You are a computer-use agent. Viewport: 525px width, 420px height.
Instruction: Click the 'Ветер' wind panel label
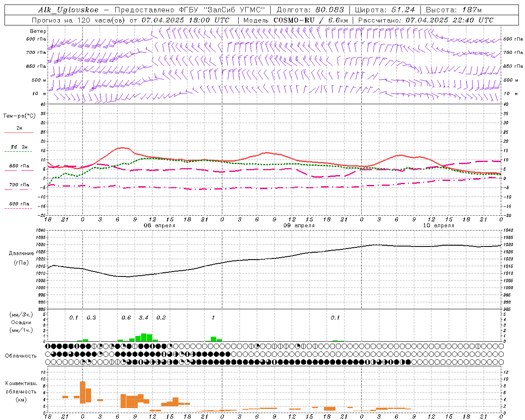pyautogui.click(x=38, y=31)
